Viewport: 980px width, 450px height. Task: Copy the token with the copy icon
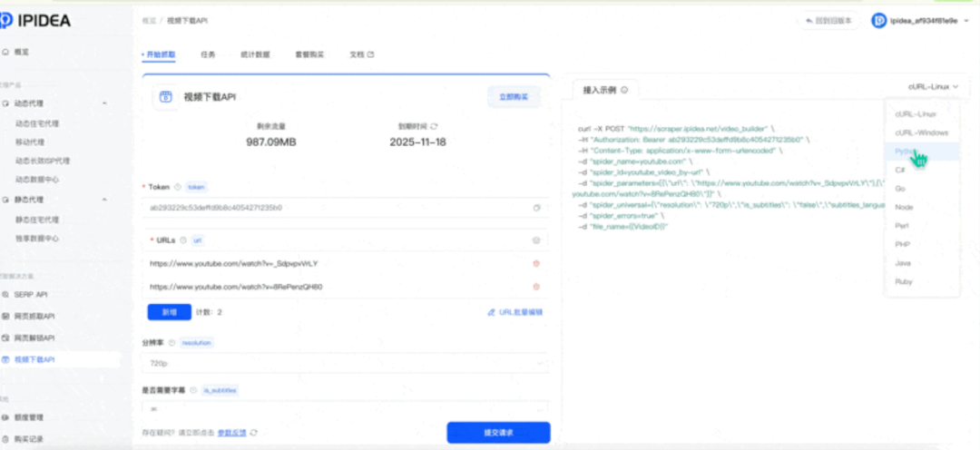click(536, 208)
